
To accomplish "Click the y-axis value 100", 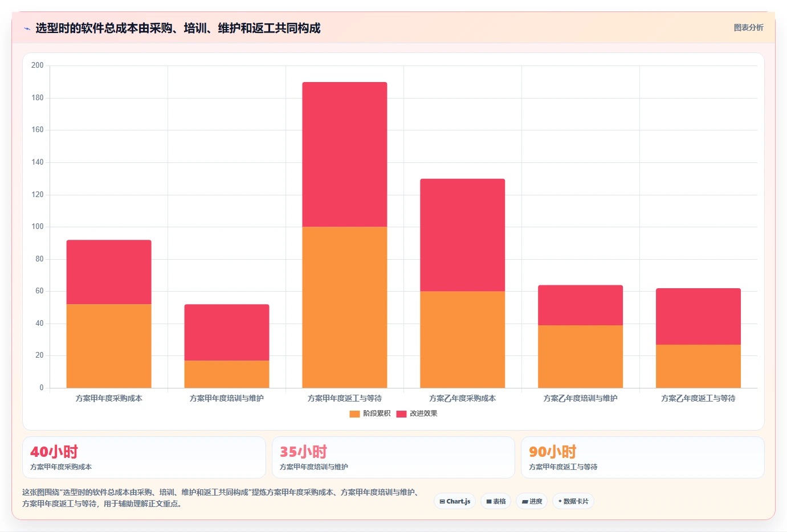I will click(x=38, y=227).
